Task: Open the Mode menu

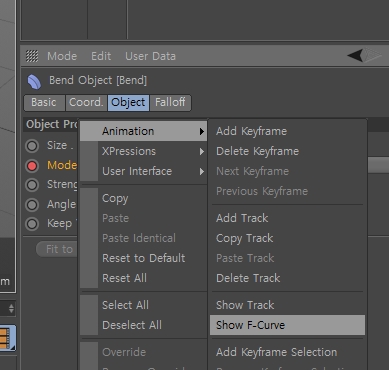Action: [x=62, y=56]
